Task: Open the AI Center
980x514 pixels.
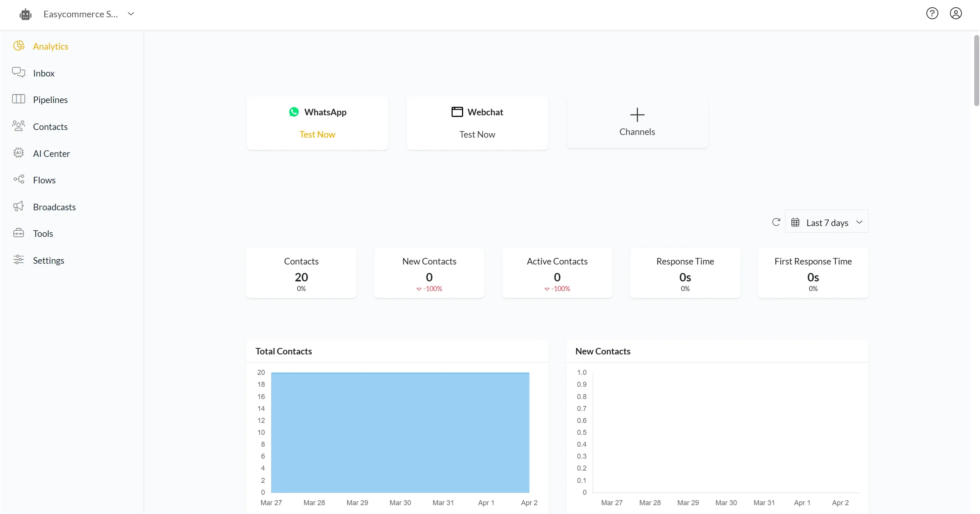Action: pyautogui.click(x=51, y=153)
